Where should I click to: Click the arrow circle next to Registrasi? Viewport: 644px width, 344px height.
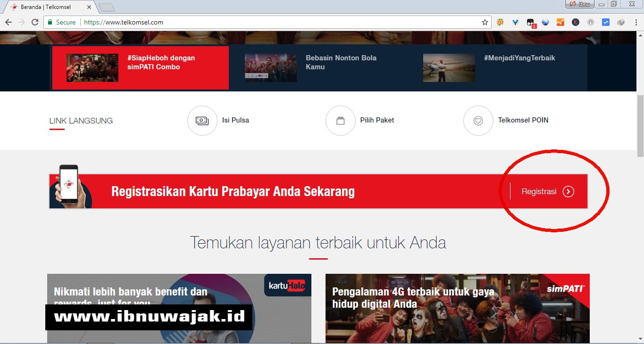(568, 191)
